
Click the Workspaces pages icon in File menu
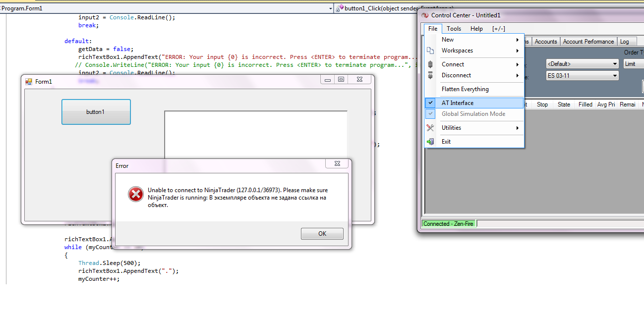430,51
